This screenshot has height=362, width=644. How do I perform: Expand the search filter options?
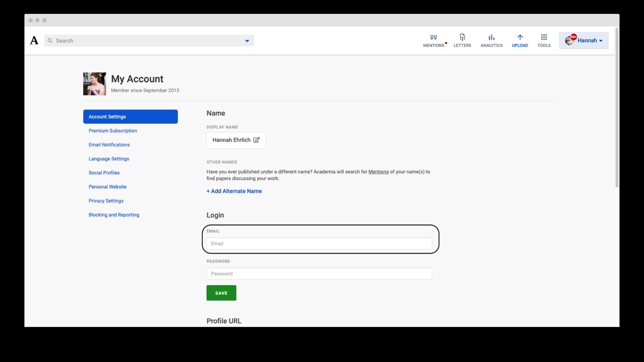247,41
